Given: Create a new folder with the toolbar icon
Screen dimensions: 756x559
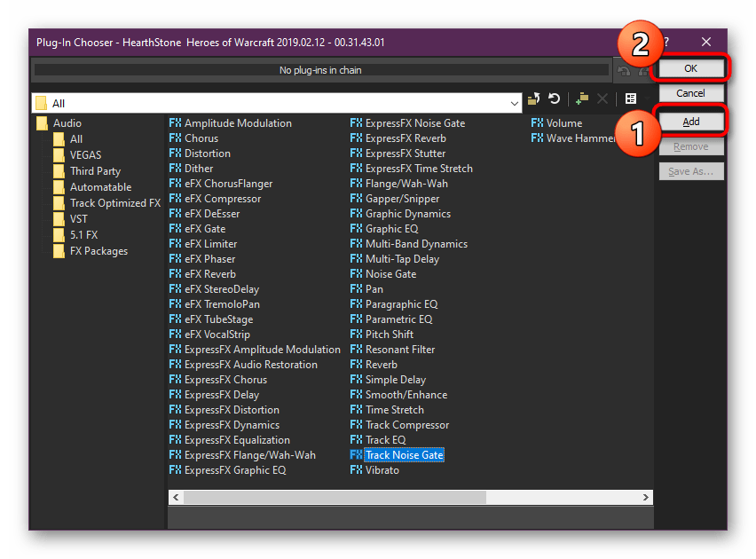Looking at the screenshot, I should [x=582, y=99].
